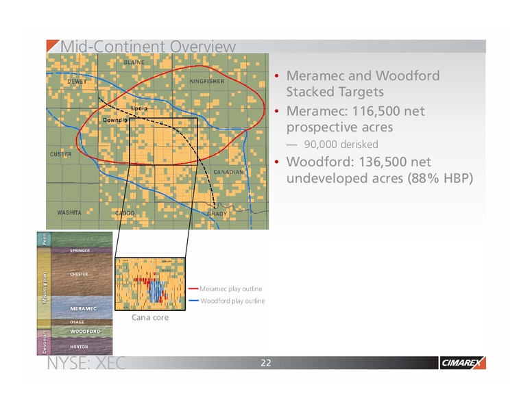
Task: Click the WASHITA county label
Action: (x=69, y=212)
